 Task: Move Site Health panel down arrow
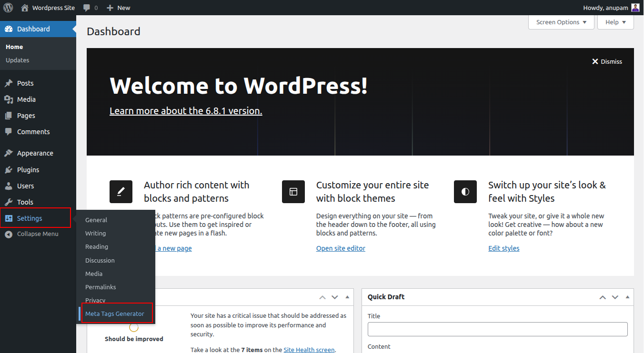(335, 297)
